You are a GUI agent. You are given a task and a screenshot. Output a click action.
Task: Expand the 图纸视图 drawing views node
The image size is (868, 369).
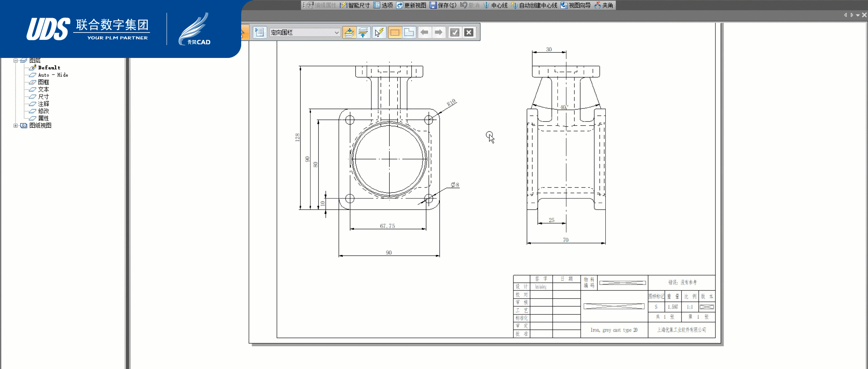point(16,125)
